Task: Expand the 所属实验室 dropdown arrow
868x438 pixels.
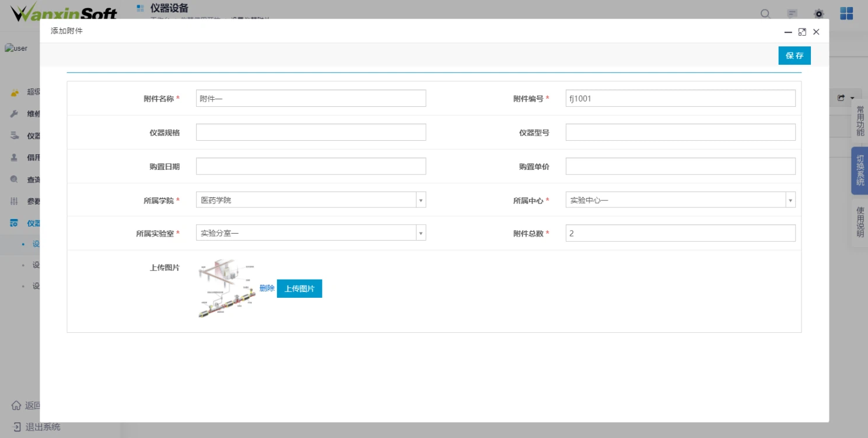Action: 421,234
